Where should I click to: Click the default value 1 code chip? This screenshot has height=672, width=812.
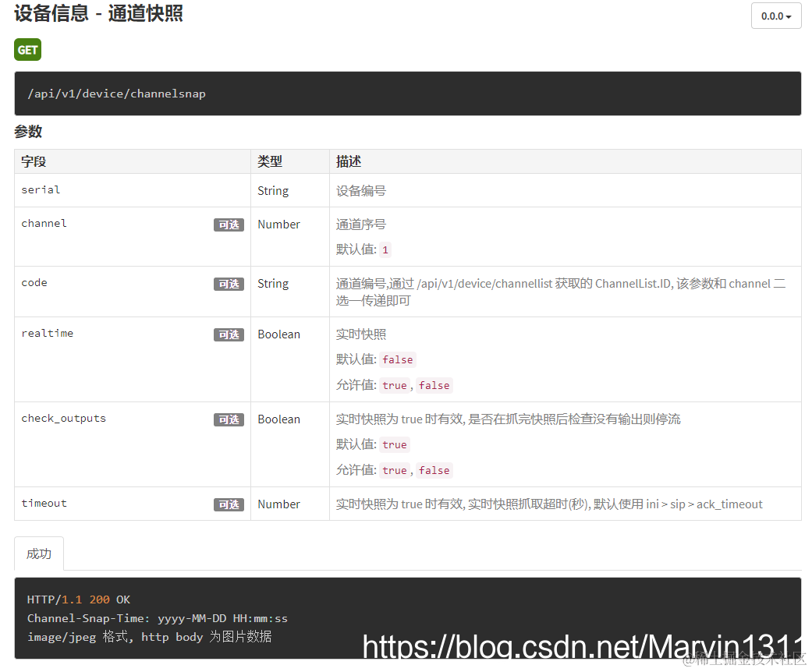click(385, 250)
